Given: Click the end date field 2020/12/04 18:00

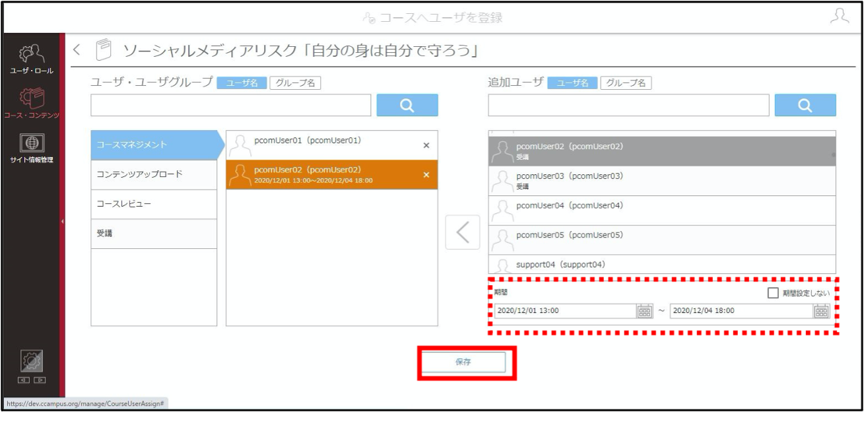Looking at the screenshot, I should click(x=741, y=311).
